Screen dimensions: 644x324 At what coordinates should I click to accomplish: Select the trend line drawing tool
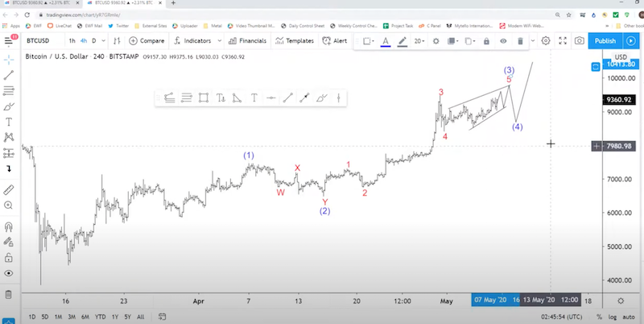pyautogui.click(x=9, y=74)
